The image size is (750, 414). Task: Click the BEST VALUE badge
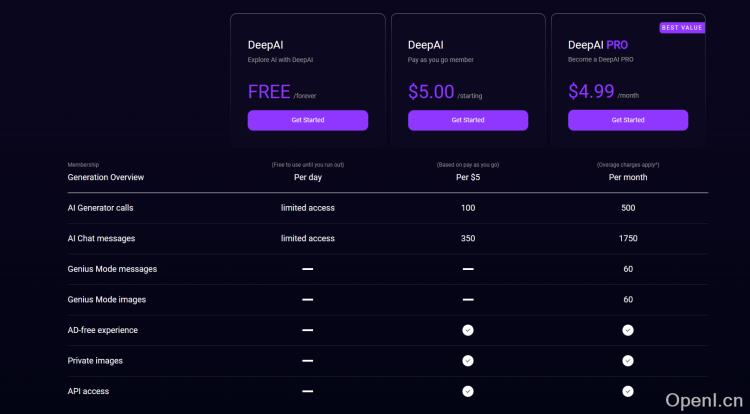(682, 28)
